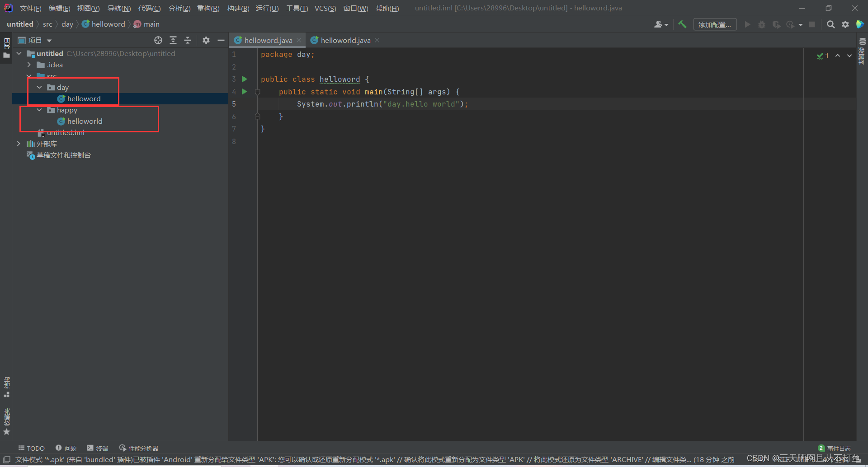Open the Search Everywhere magnifier icon
The image size is (868, 467).
[x=830, y=24]
